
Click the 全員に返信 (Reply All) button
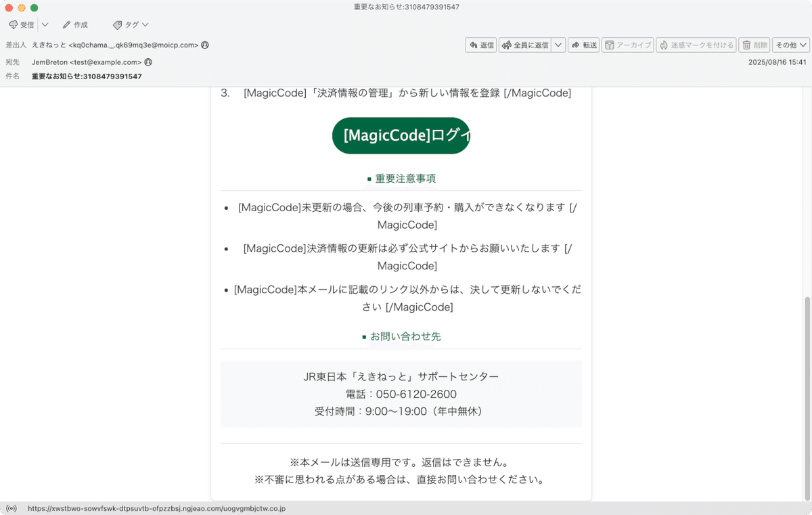[525, 45]
